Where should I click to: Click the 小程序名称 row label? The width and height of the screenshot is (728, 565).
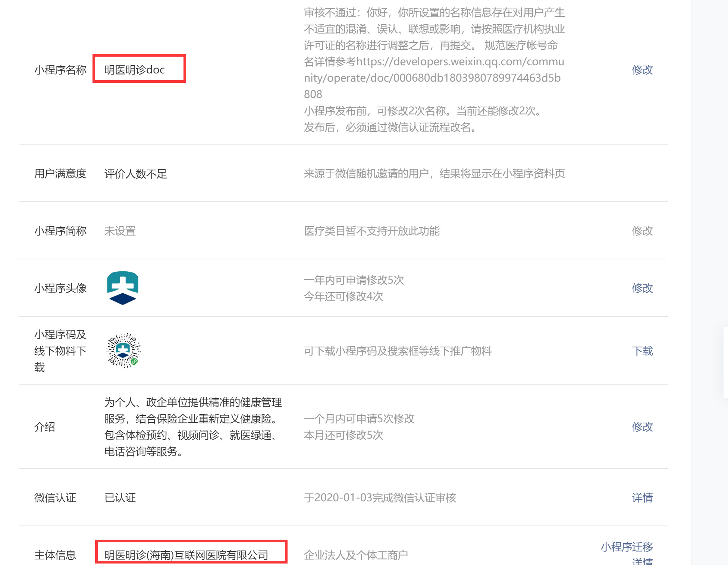tap(60, 70)
